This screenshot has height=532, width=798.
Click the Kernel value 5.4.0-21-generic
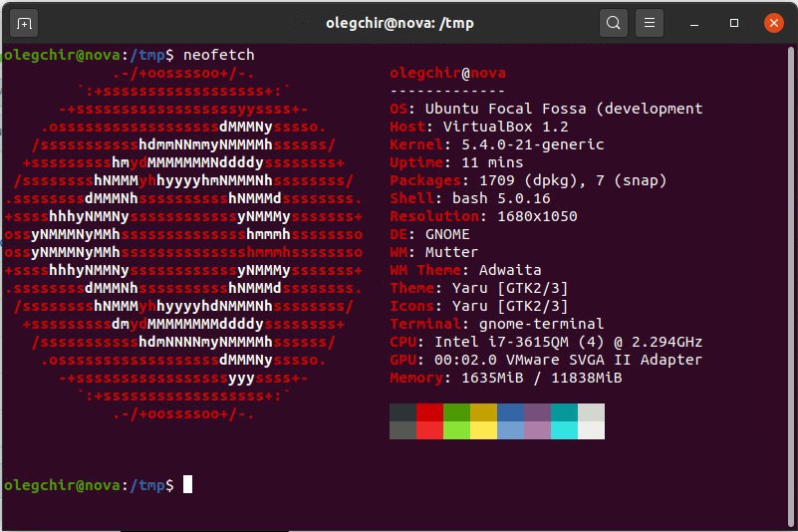click(532, 144)
